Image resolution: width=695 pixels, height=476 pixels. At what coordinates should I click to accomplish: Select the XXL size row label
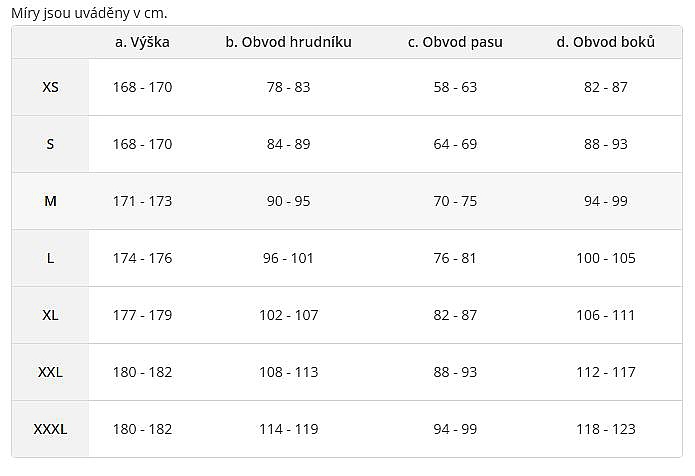(50, 372)
